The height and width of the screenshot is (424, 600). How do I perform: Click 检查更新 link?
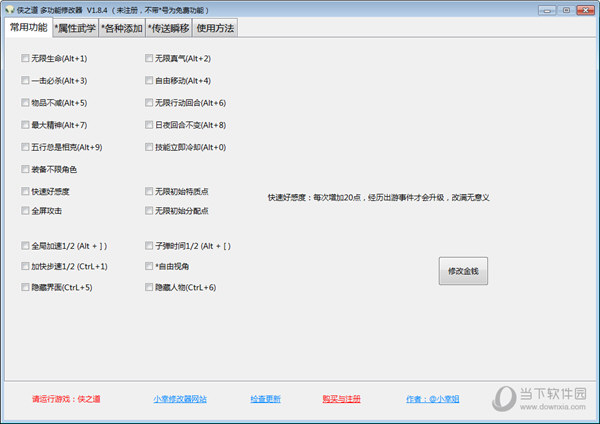coord(266,399)
